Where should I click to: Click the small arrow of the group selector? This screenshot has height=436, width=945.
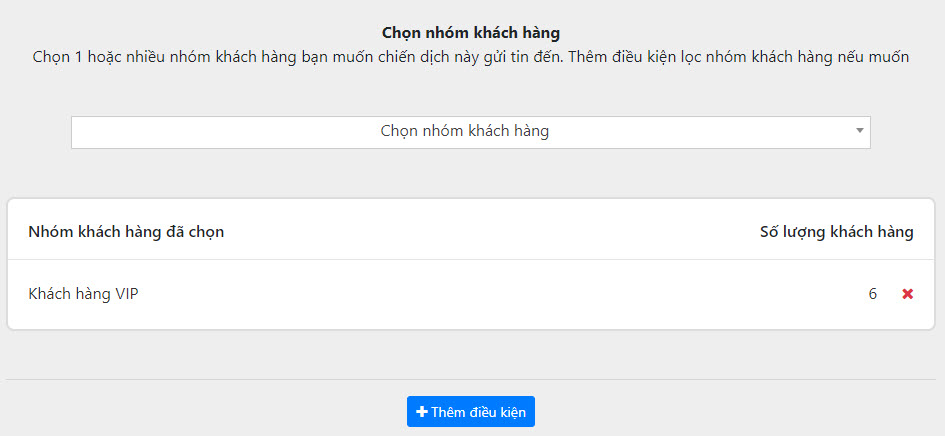[x=859, y=131]
